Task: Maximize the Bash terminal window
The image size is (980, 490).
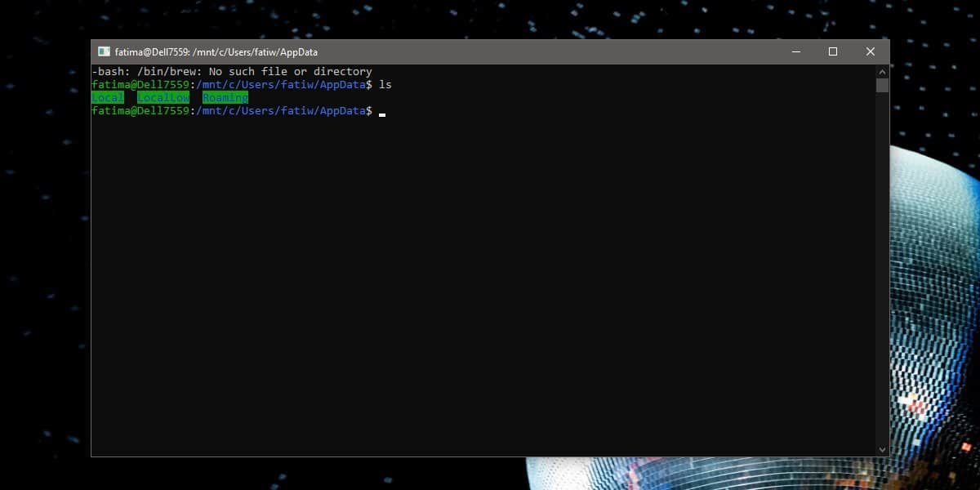Action: [833, 51]
